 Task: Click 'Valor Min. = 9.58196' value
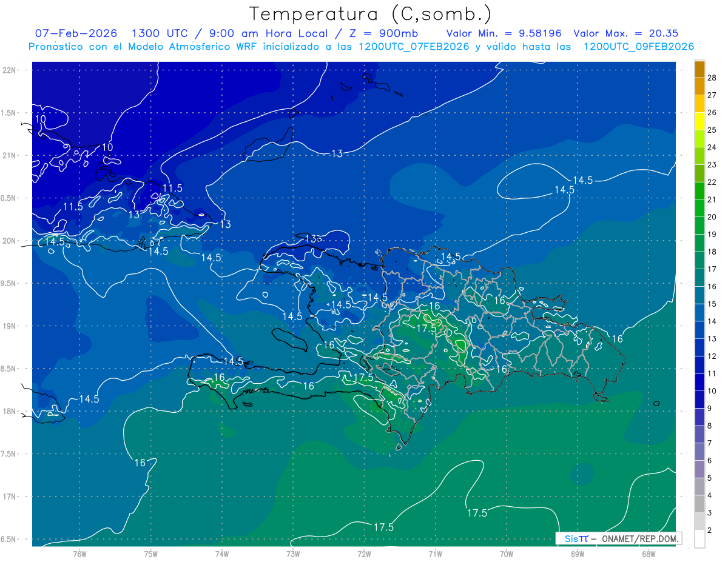[x=504, y=33]
